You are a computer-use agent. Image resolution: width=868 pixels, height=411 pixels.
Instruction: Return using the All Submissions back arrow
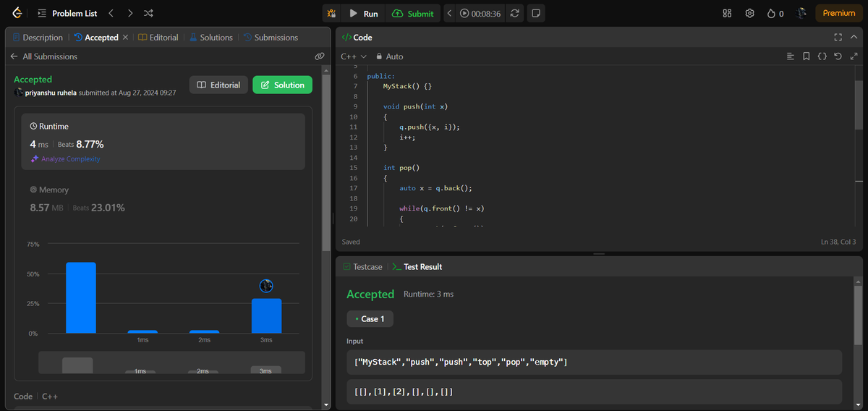coord(14,56)
